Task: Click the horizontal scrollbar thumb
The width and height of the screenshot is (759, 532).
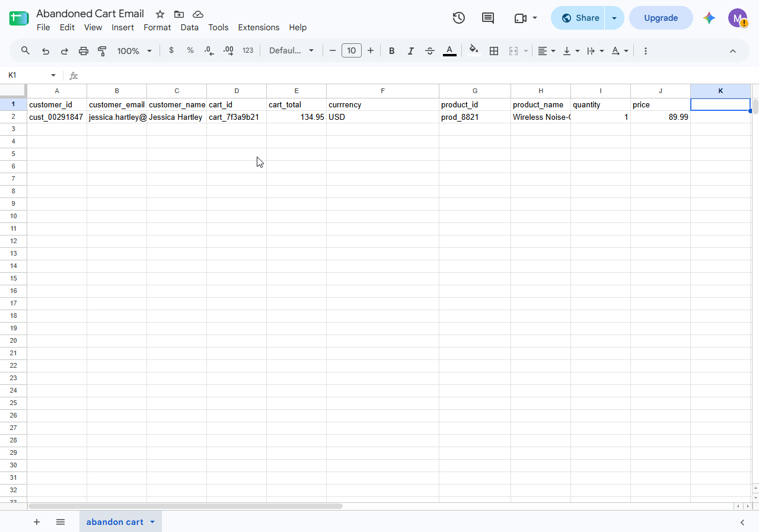Action: click(x=186, y=506)
